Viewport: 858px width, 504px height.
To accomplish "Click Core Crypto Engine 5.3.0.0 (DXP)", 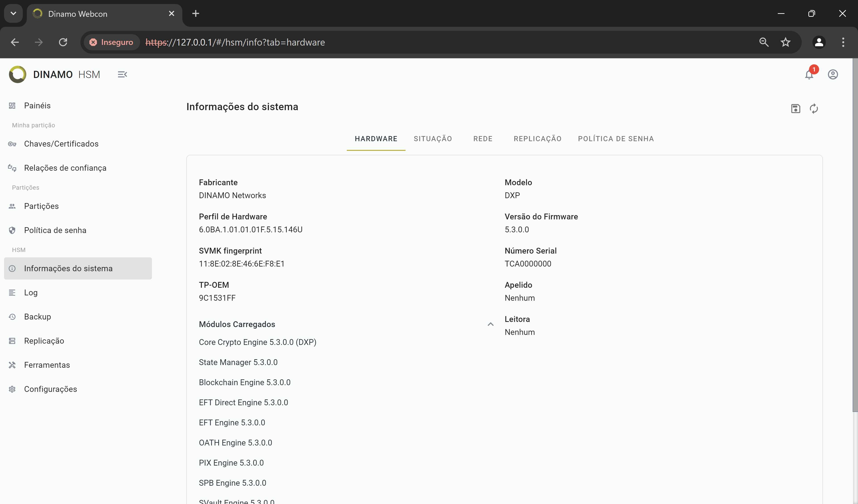I will coord(257,342).
